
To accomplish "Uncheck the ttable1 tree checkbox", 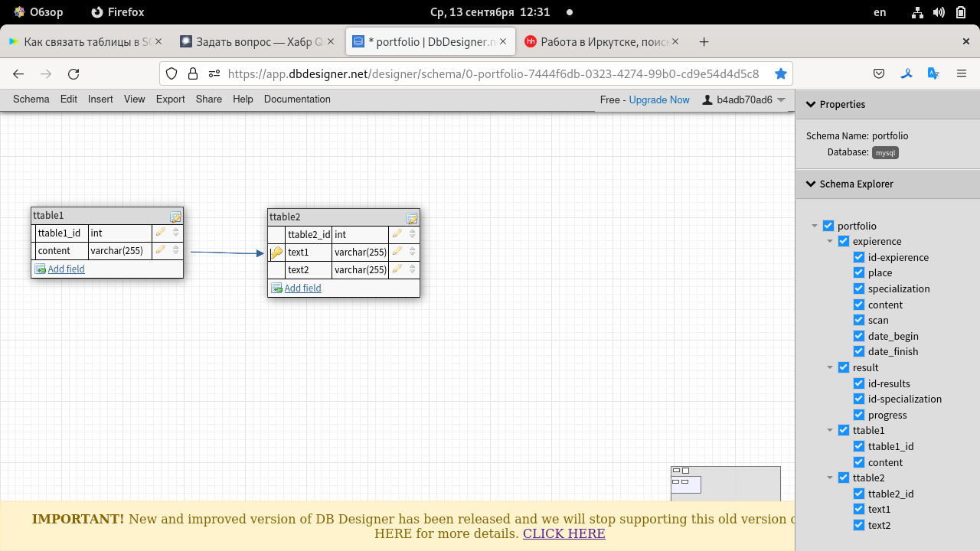I will [843, 430].
